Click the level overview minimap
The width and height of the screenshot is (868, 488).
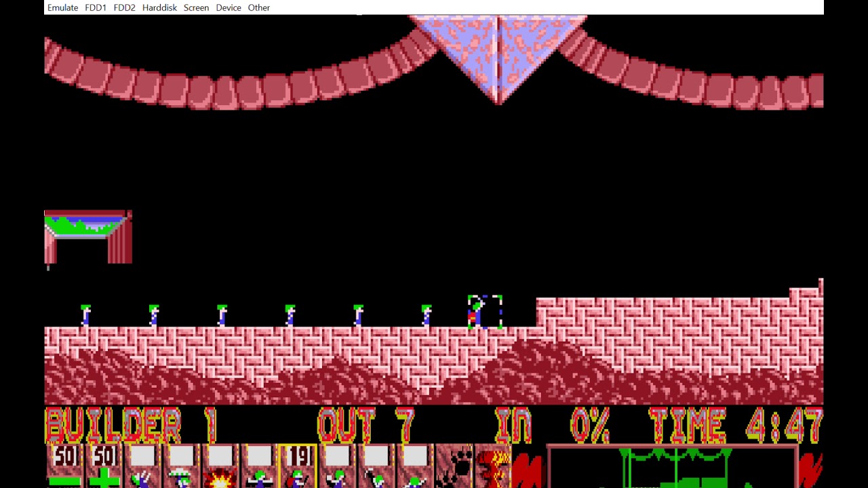pos(672,467)
